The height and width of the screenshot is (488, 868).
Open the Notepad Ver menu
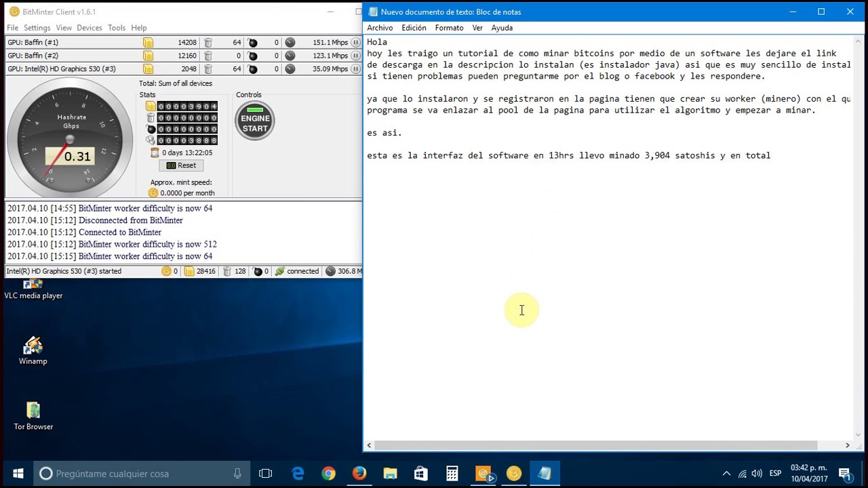point(477,28)
